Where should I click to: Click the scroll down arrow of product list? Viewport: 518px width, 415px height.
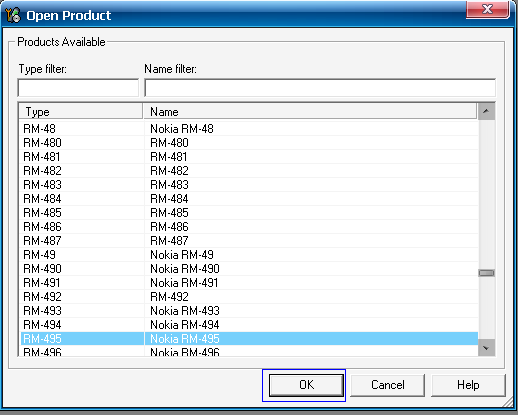486,348
